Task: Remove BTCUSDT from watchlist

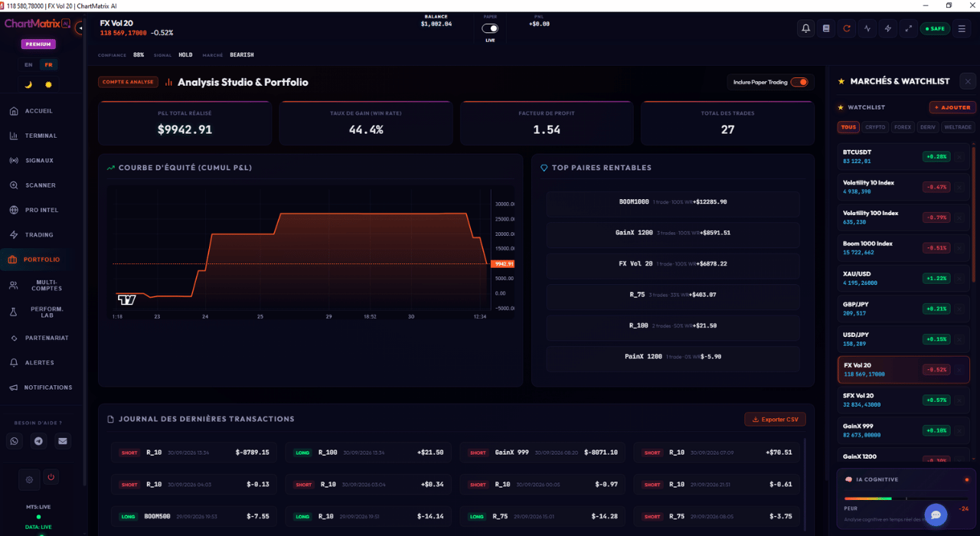Action: point(959,156)
